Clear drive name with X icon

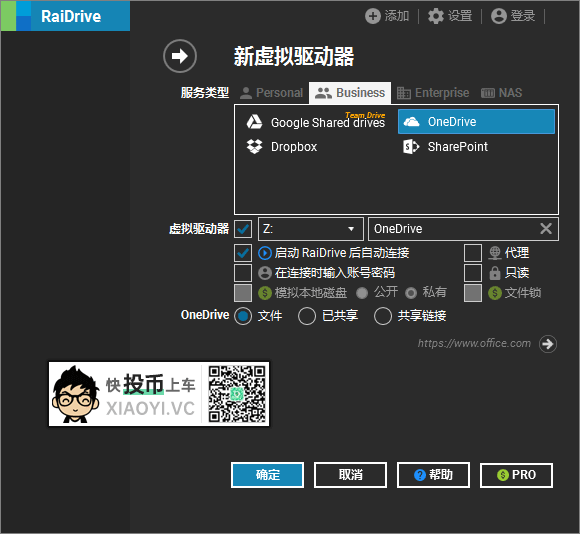click(x=546, y=229)
